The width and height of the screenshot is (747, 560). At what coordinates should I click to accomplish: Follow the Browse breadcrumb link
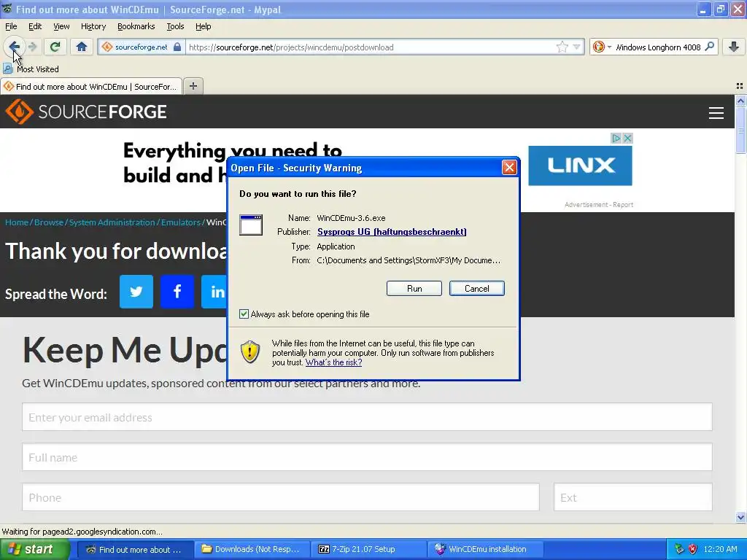tap(49, 222)
